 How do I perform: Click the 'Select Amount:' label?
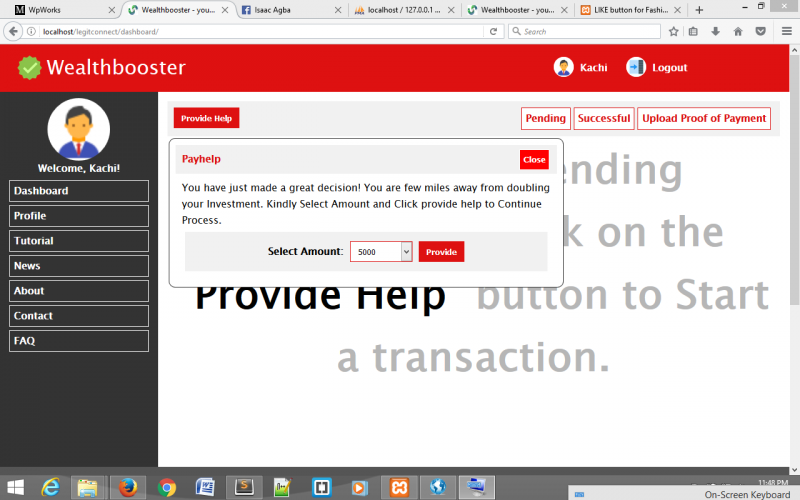(305, 251)
